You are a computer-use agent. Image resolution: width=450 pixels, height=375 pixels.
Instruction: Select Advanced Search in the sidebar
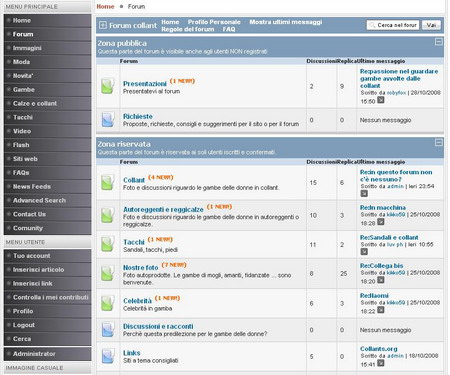click(47, 200)
